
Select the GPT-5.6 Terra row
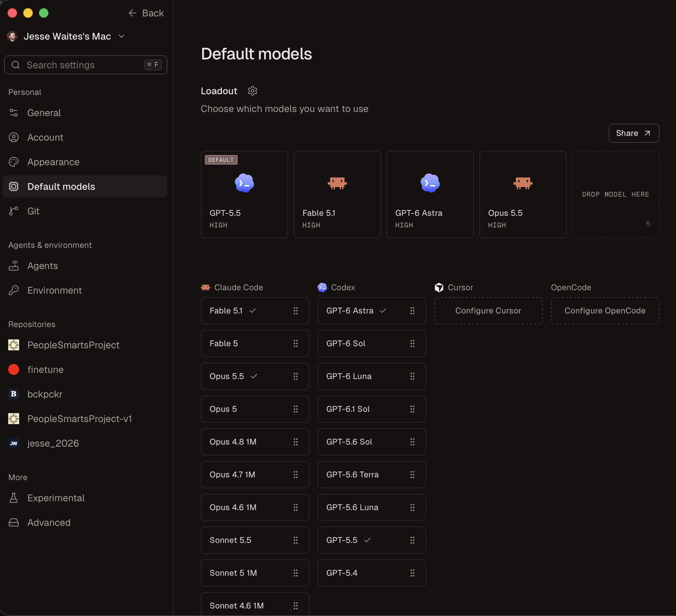click(371, 475)
